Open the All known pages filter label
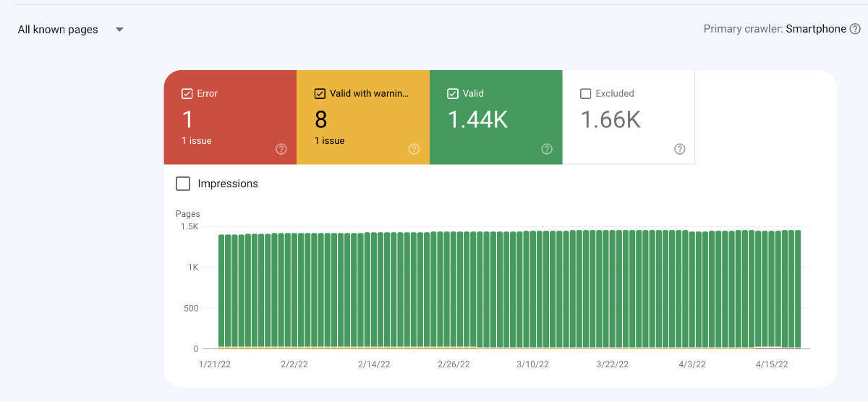 point(58,30)
